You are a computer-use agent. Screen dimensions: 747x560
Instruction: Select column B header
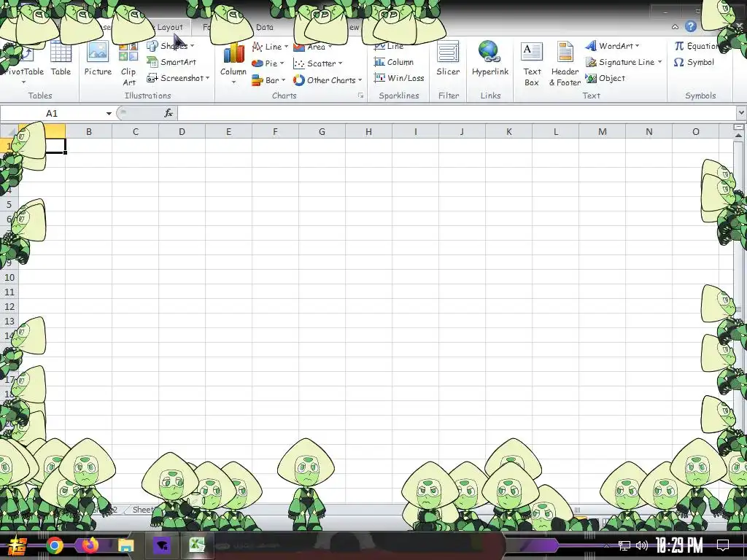pos(88,131)
